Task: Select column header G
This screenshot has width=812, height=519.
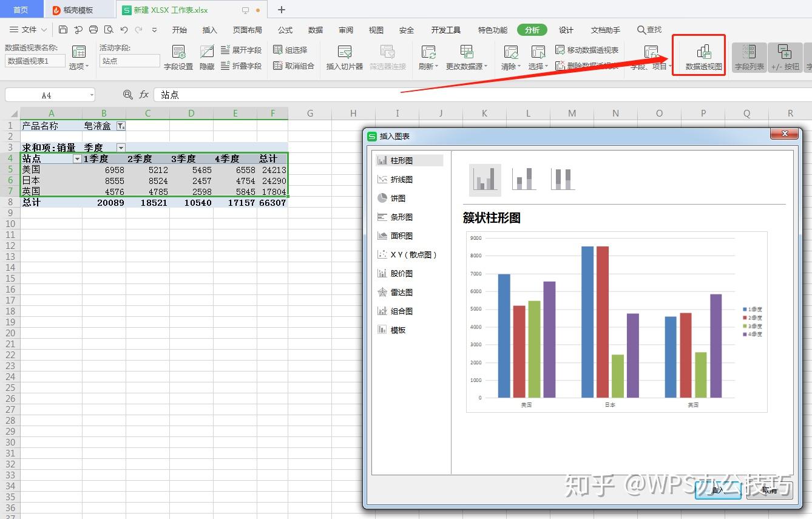Action: [310, 114]
